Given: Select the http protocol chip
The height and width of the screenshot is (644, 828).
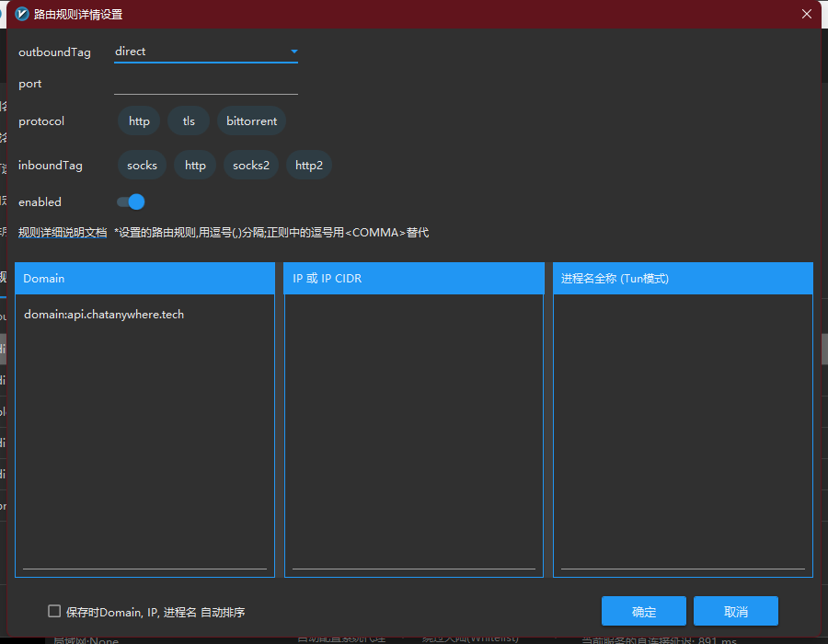Looking at the screenshot, I should [139, 121].
